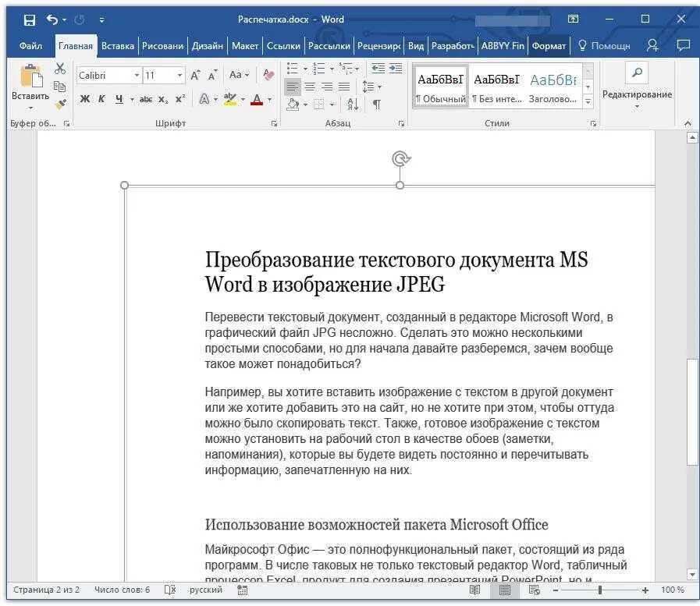Sort text А-Я icon

(x=353, y=105)
